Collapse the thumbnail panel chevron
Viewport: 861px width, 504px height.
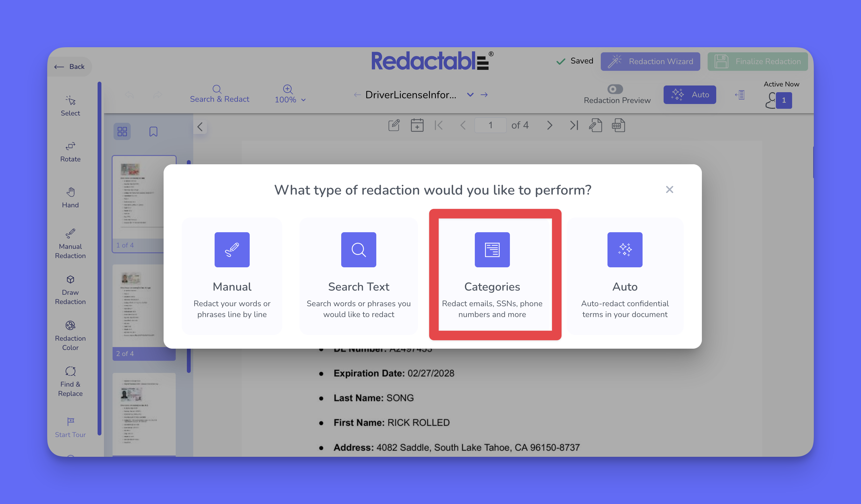200,127
